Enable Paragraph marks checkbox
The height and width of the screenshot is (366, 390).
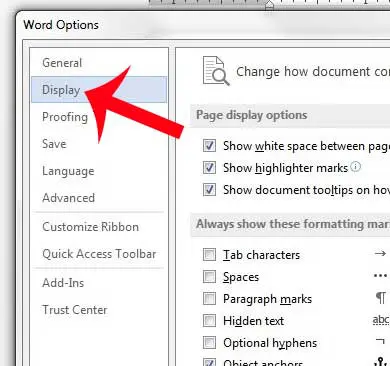tap(209, 299)
